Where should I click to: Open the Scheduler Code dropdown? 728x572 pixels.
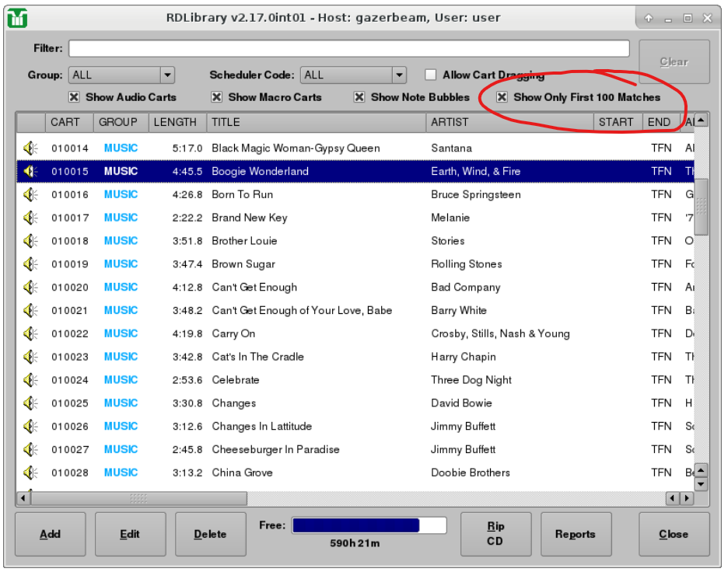pos(353,75)
